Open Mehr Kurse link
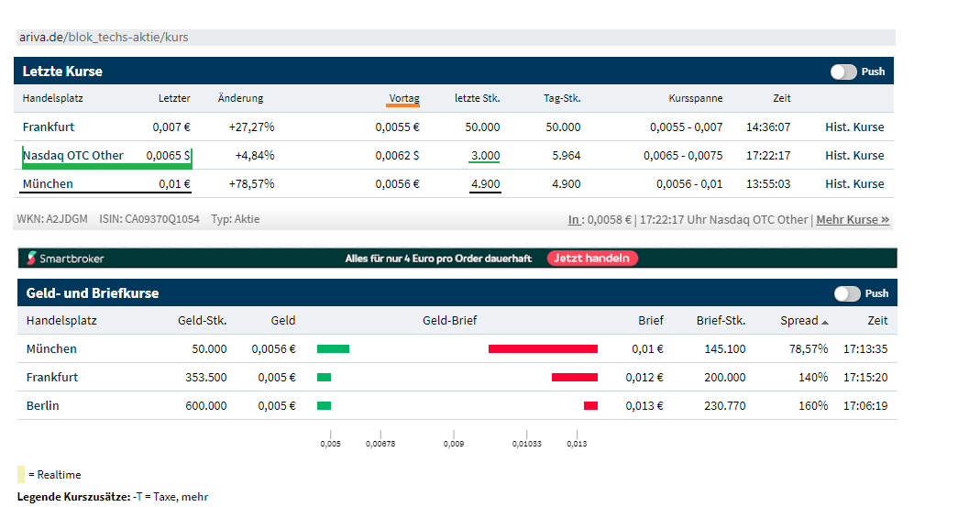980x507 pixels. click(853, 220)
